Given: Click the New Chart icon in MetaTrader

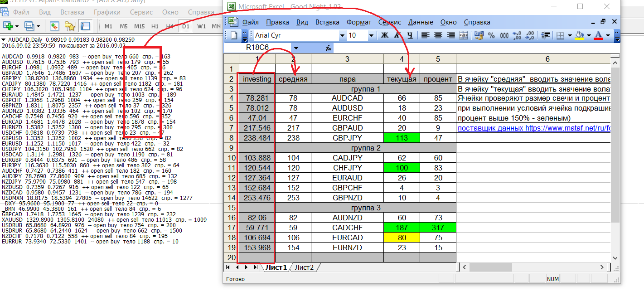Looking at the screenshot, I should [8, 26].
